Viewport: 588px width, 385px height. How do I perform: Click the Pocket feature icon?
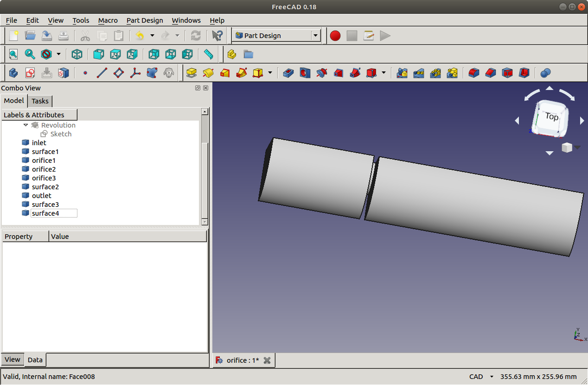(x=288, y=73)
